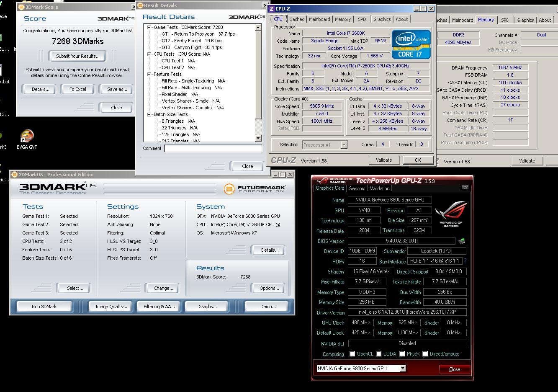
Task: Collapse the Feature Tests tree node
Action: coord(149,74)
